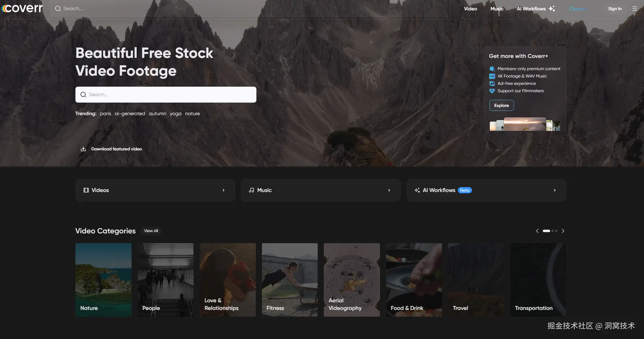
Task: Open the Nature category thumbnail
Action: [x=103, y=280]
